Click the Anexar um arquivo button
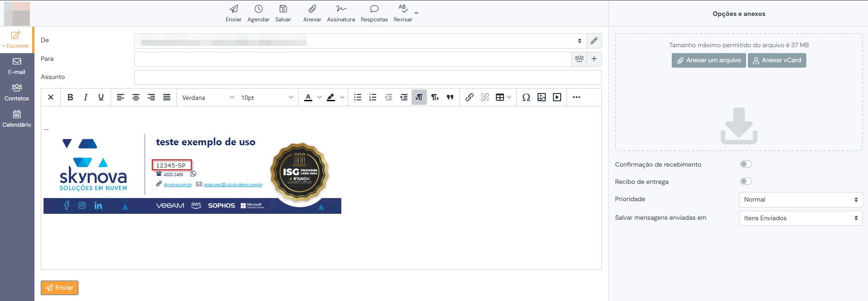The height and width of the screenshot is (301, 868). 708,60
